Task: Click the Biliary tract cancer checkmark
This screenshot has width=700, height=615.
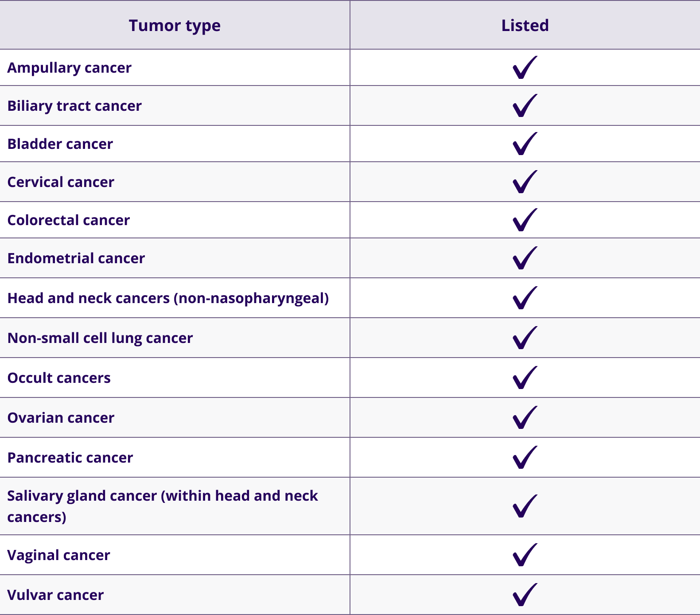Action: [x=525, y=106]
